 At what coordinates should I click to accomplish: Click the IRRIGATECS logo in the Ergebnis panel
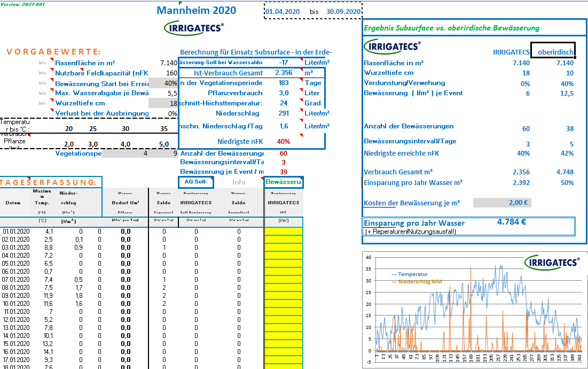(x=392, y=47)
